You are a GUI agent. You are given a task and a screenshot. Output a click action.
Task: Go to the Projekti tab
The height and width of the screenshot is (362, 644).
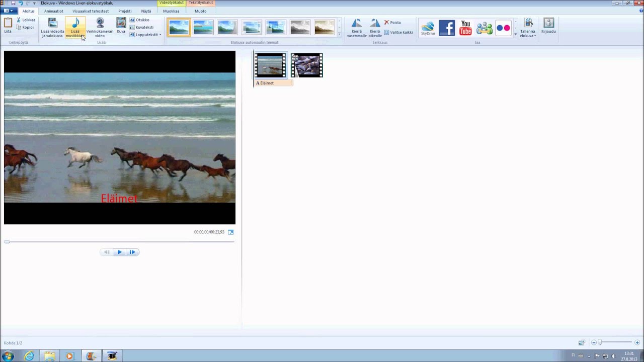(x=125, y=11)
